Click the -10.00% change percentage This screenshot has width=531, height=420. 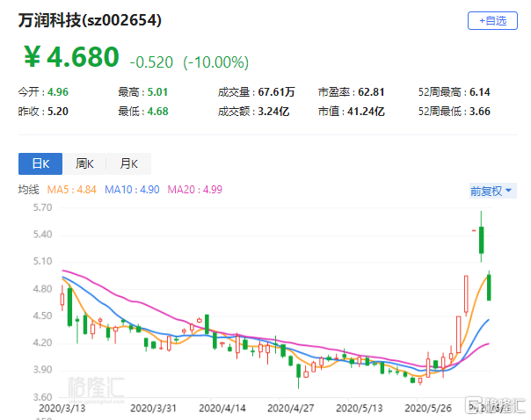[216, 62]
